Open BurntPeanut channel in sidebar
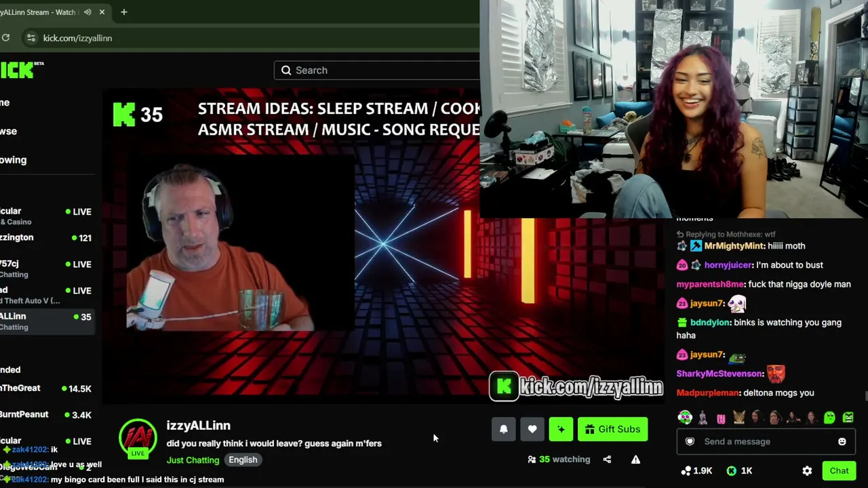Screen dimensions: 868x488 coord(47,415)
